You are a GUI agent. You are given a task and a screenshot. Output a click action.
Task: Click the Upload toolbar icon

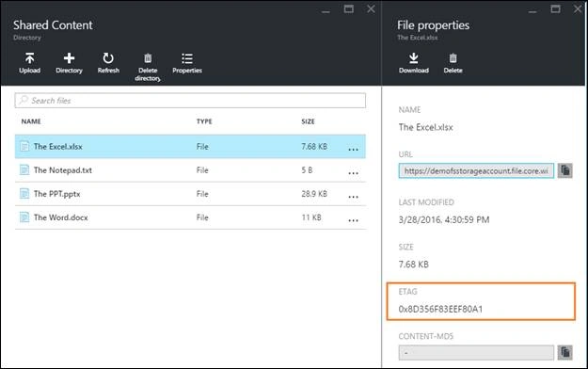pyautogui.click(x=29, y=58)
